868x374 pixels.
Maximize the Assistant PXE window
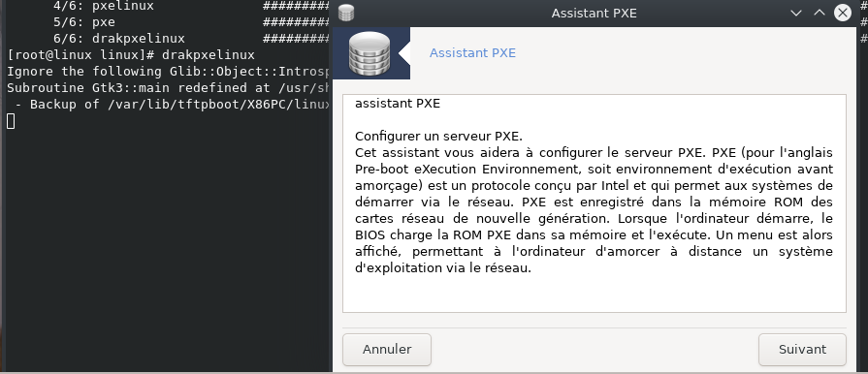point(820,13)
